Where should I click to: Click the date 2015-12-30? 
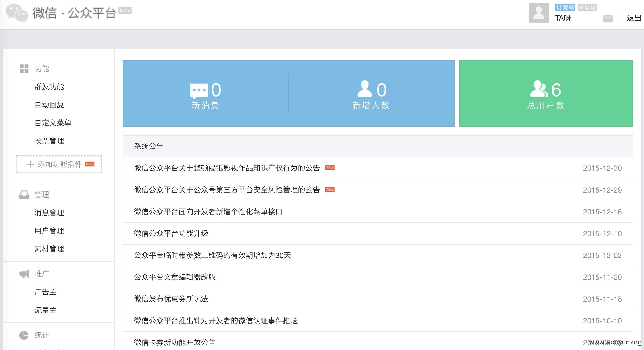[x=602, y=168]
